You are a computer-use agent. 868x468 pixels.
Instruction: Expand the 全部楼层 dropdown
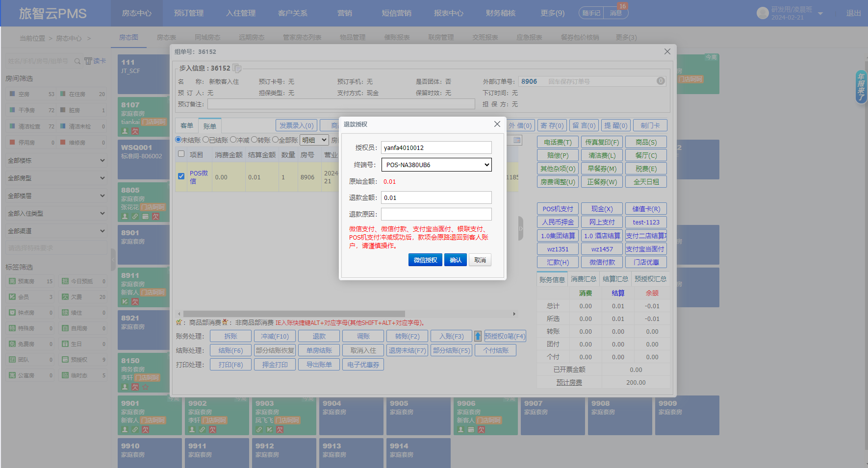(x=56, y=196)
